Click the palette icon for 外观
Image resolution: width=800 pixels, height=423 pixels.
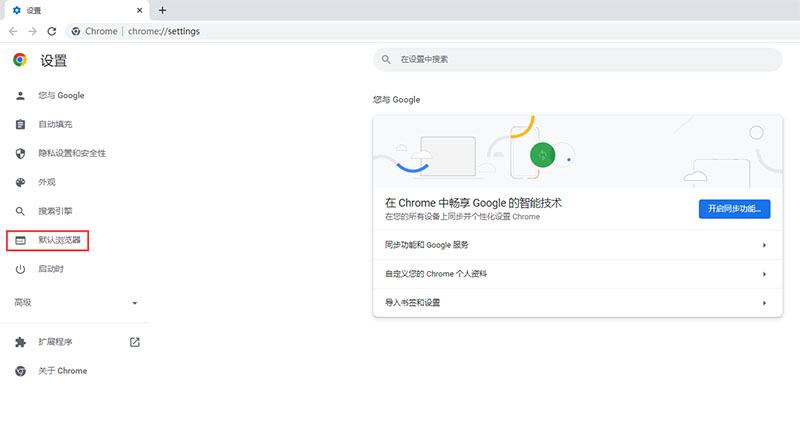click(x=20, y=182)
